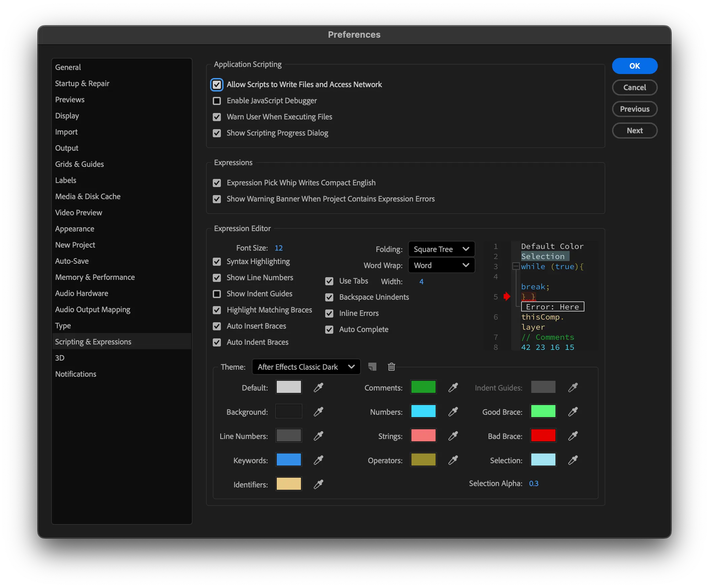Image resolution: width=709 pixels, height=588 pixels.
Task: Click the Previous button
Action: (634, 109)
